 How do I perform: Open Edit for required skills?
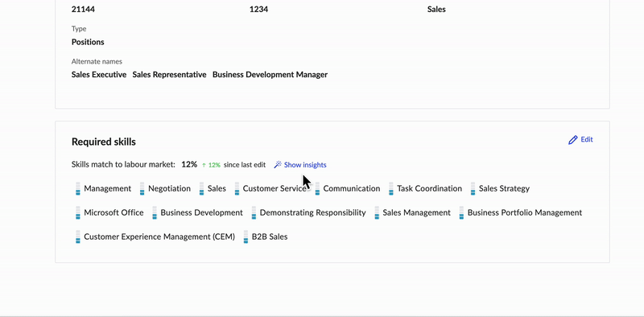point(580,140)
